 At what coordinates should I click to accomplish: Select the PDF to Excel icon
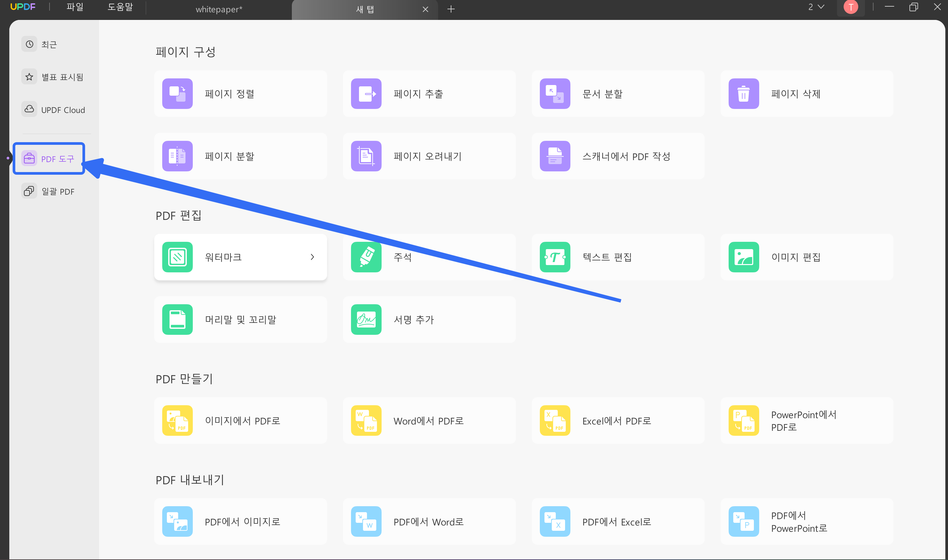tap(555, 521)
